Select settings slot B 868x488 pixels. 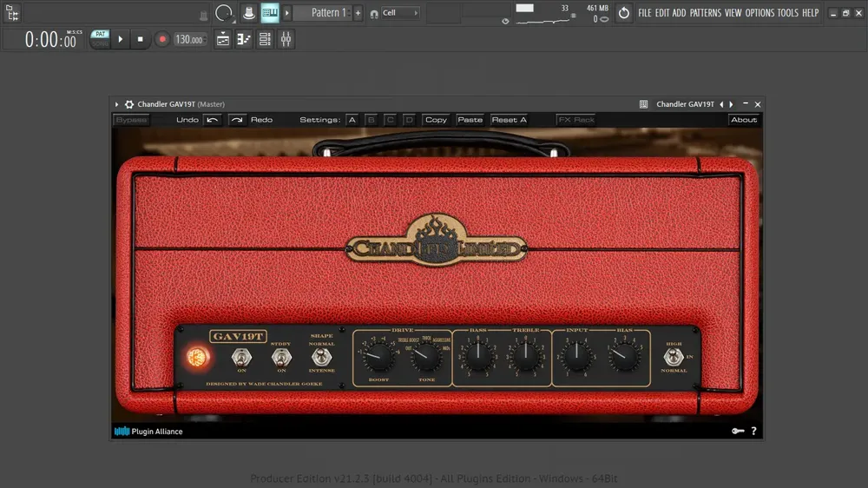371,120
